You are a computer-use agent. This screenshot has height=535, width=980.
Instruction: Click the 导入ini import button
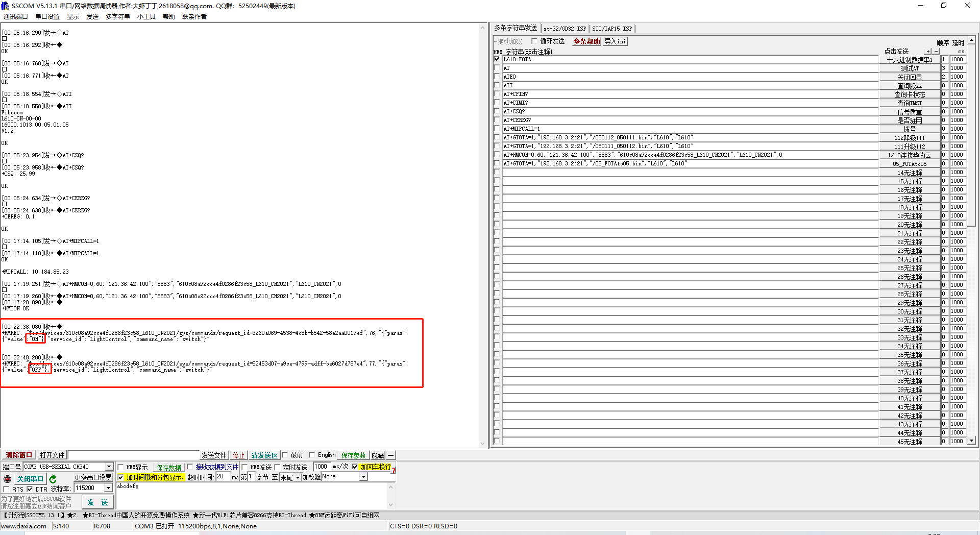615,41
